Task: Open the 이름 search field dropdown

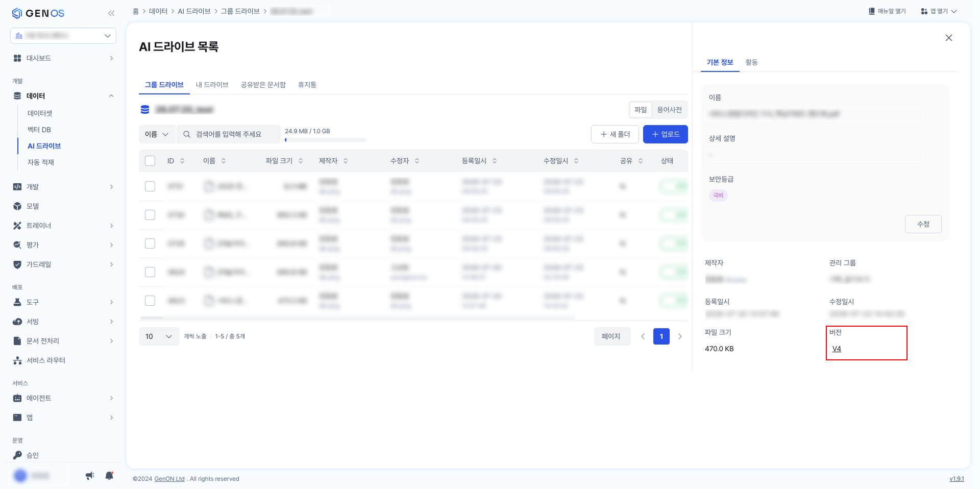Action: click(157, 134)
